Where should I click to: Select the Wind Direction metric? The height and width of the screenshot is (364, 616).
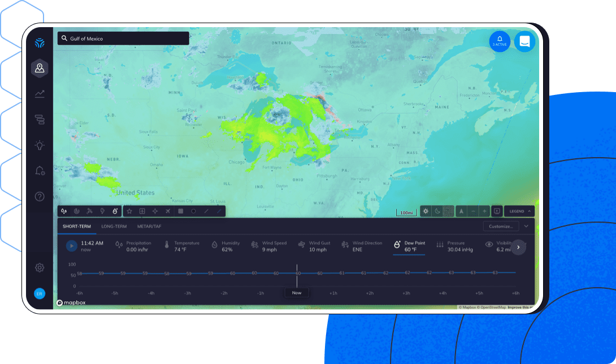coord(362,246)
